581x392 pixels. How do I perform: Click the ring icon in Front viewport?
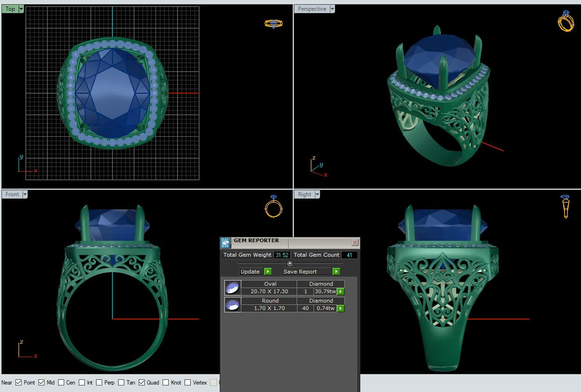(x=273, y=206)
